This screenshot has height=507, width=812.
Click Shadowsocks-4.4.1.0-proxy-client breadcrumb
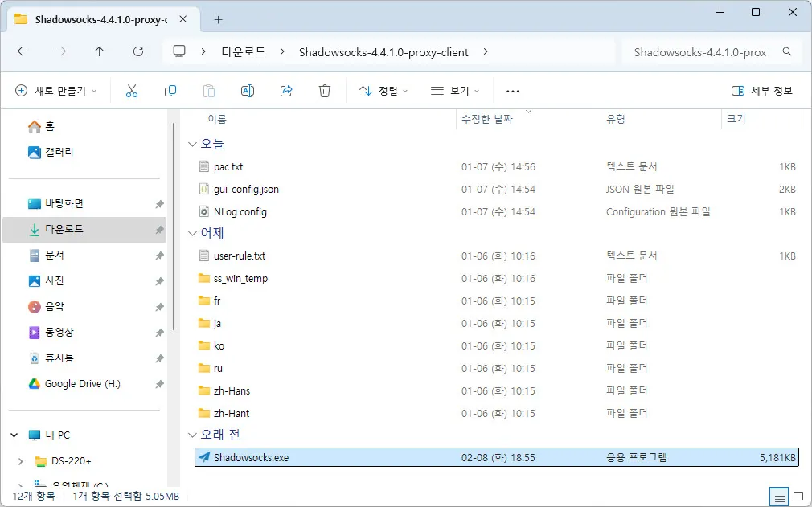coord(383,51)
